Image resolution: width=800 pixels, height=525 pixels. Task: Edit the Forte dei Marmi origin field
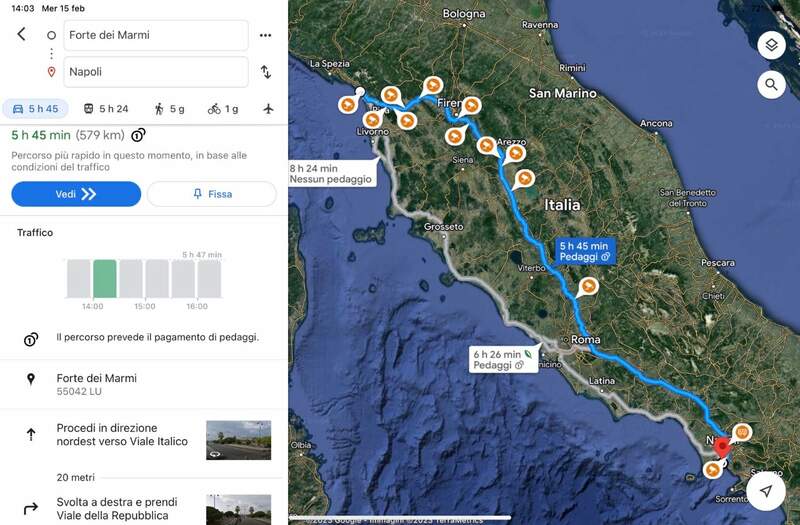[x=156, y=35]
